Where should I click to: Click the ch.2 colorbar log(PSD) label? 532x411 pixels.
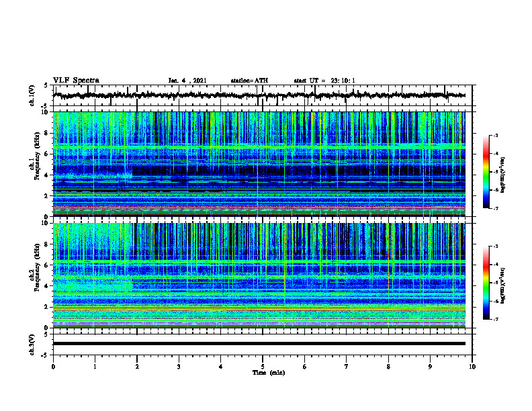[x=503, y=285]
